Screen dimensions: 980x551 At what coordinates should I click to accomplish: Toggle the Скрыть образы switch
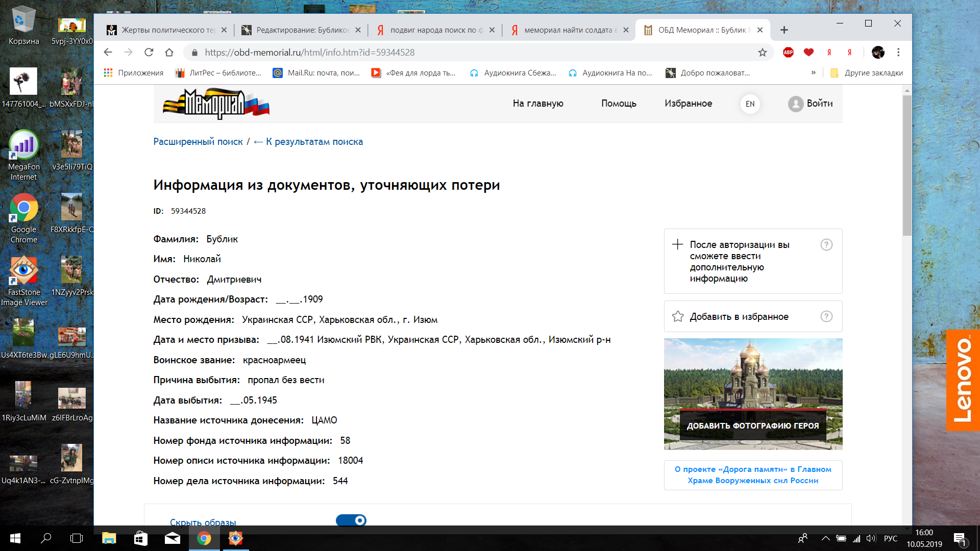pyautogui.click(x=351, y=520)
